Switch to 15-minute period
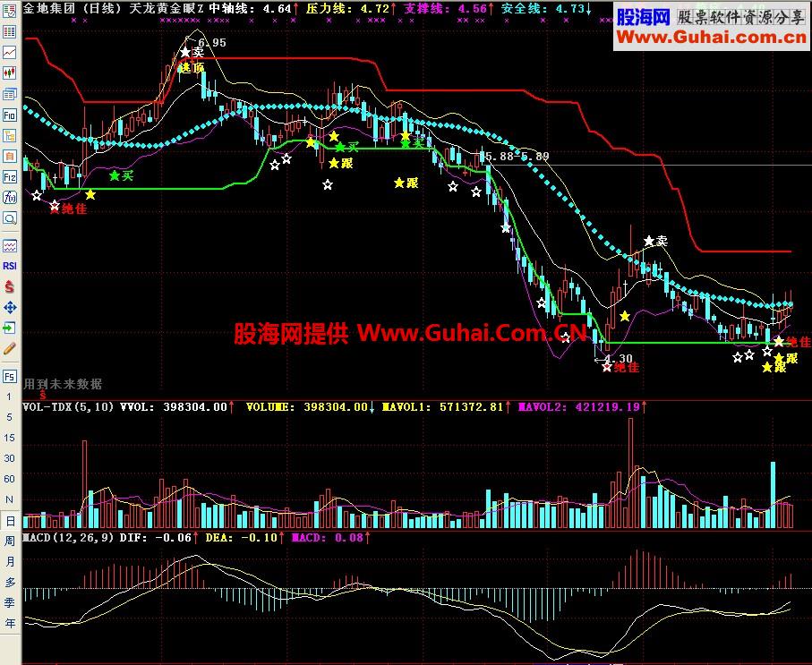Viewport: 812px width, 665px height. click(9, 438)
